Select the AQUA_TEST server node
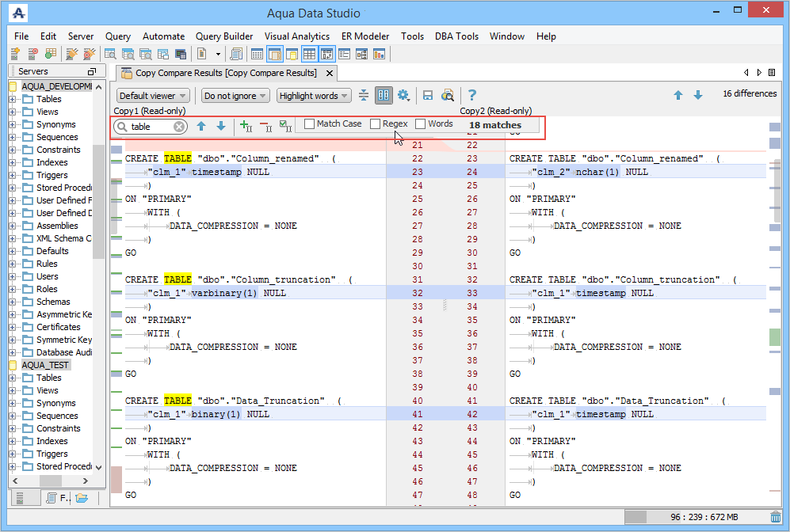The height and width of the screenshot is (532, 790). click(x=45, y=365)
